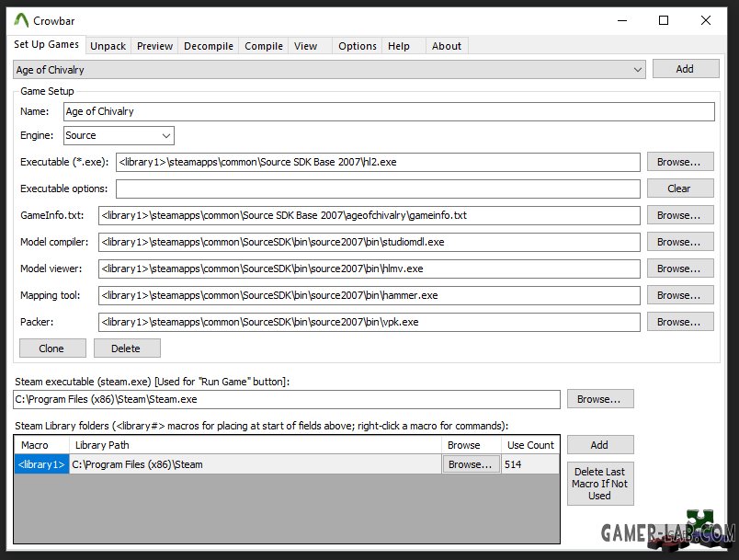Edit the Packer path field
Screen dimensions: 739x560
pyautogui.click(x=369, y=322)
